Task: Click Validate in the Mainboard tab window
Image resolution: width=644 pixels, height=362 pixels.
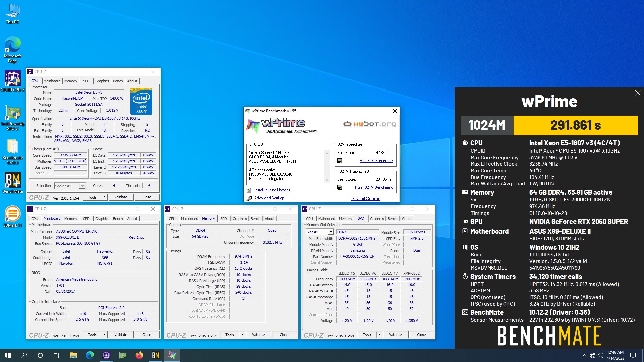Action: (x=121, y=335)
